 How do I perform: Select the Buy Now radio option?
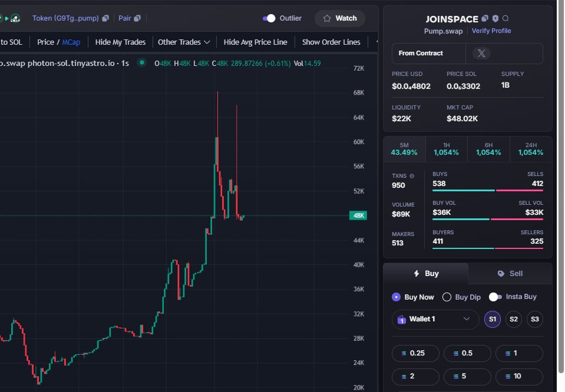point(412,297)
